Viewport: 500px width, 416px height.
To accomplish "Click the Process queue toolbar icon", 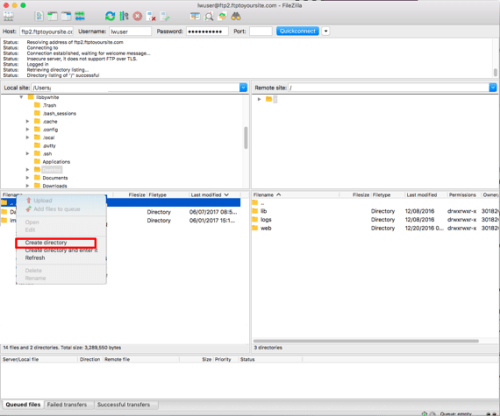I will tap(124, 16).
